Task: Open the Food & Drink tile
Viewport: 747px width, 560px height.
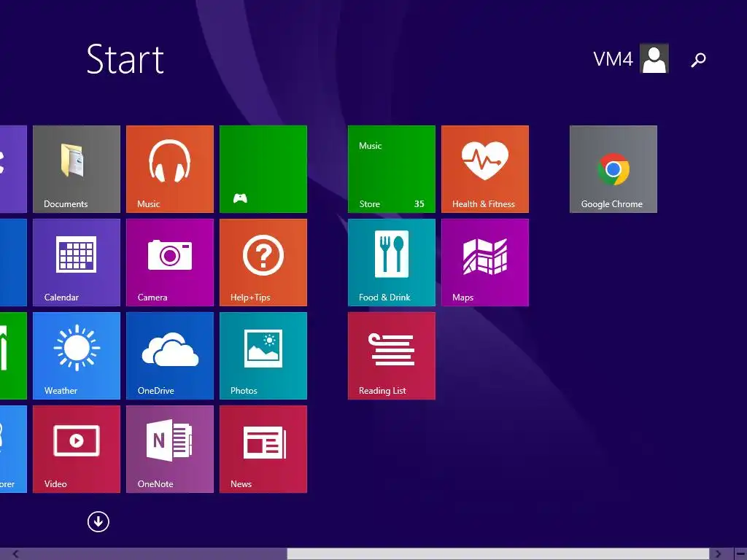Action: point(391,262)
